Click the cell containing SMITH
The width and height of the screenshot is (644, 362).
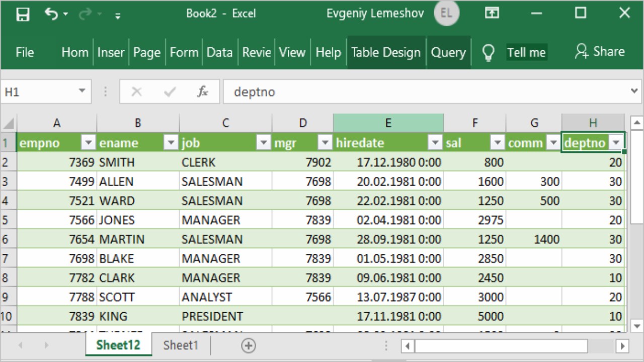point(138,162)
